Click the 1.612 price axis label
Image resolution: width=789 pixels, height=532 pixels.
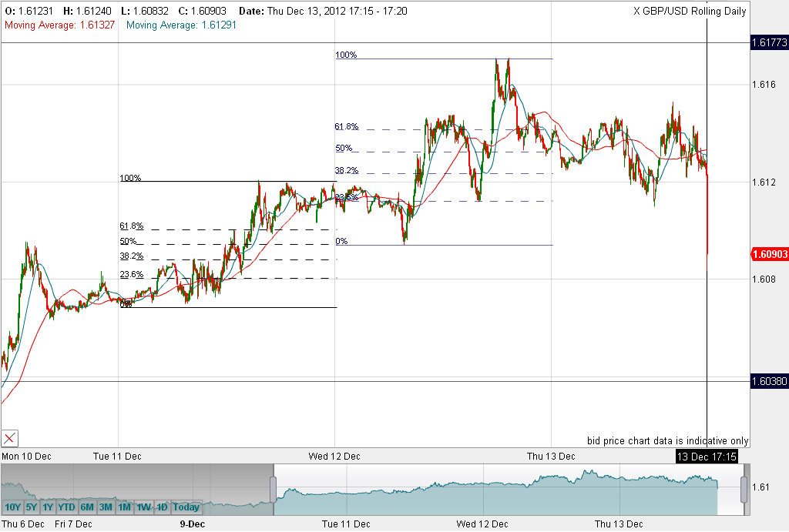point(764,182)
